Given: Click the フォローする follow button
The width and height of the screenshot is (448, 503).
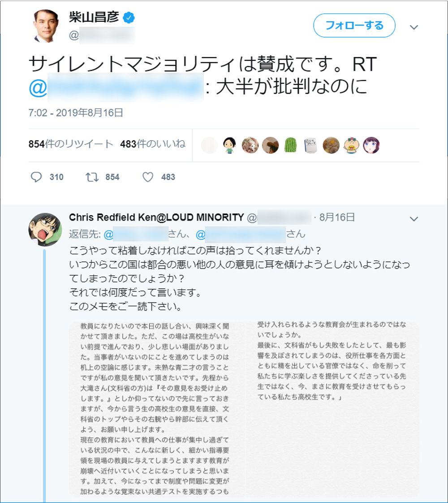Looking at the screenshot, I should point(354,26).
